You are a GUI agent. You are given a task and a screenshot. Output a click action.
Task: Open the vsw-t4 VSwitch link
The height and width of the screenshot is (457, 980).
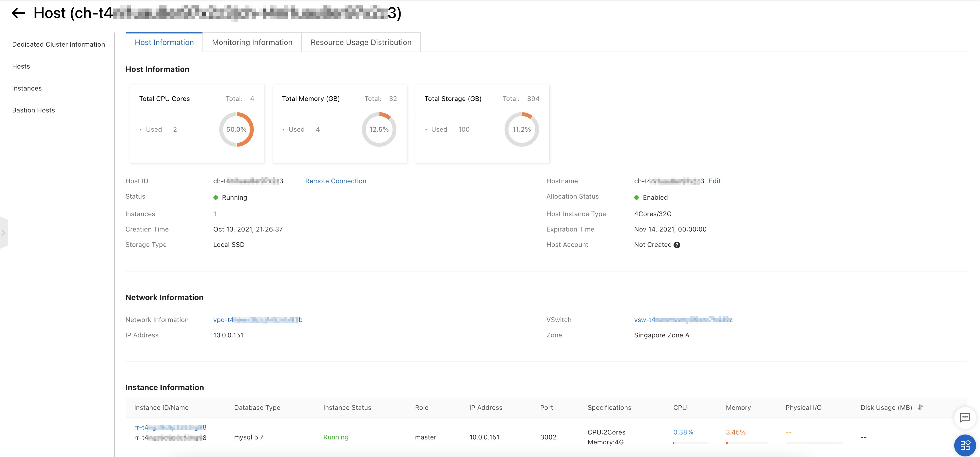click(x=683, y=320)
